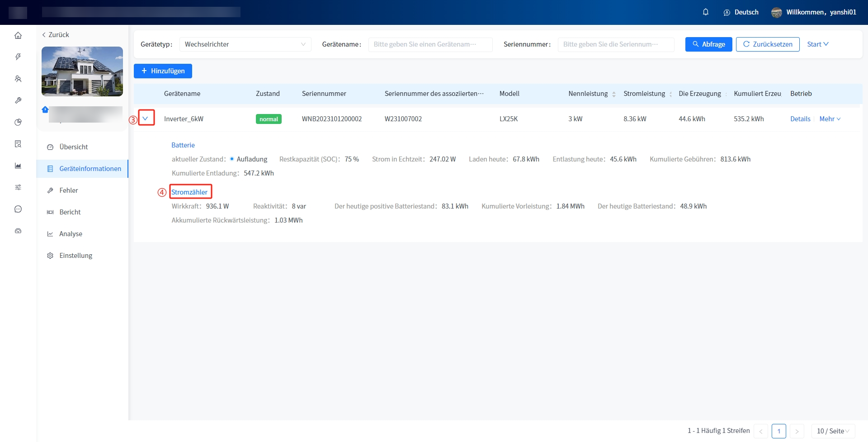Image resolution: width=868 pixels, height=442 pixels.
Task: Expand the Start filter options
Action: click(817, 44)
